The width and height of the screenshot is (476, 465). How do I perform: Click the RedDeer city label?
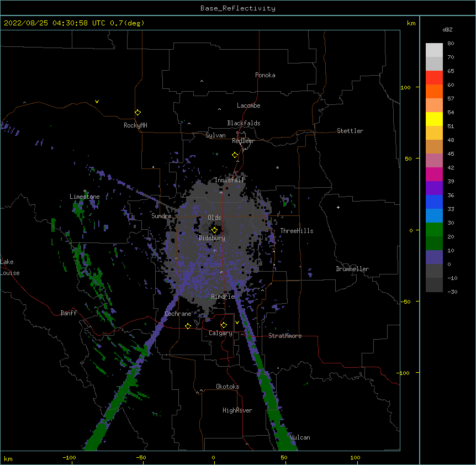pos(243,141)
